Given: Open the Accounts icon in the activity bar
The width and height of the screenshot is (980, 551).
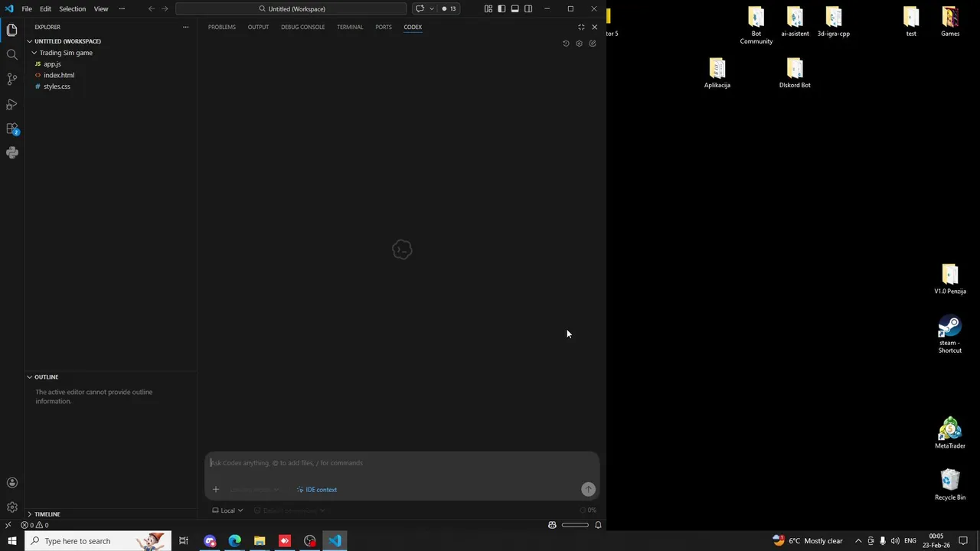Looking at the screenshot, I should pos(11,483).
